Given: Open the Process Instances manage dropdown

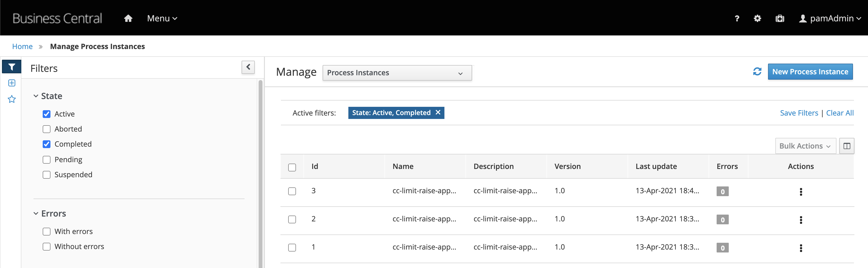Looking at the screenshot, I should tap(397, 73).
